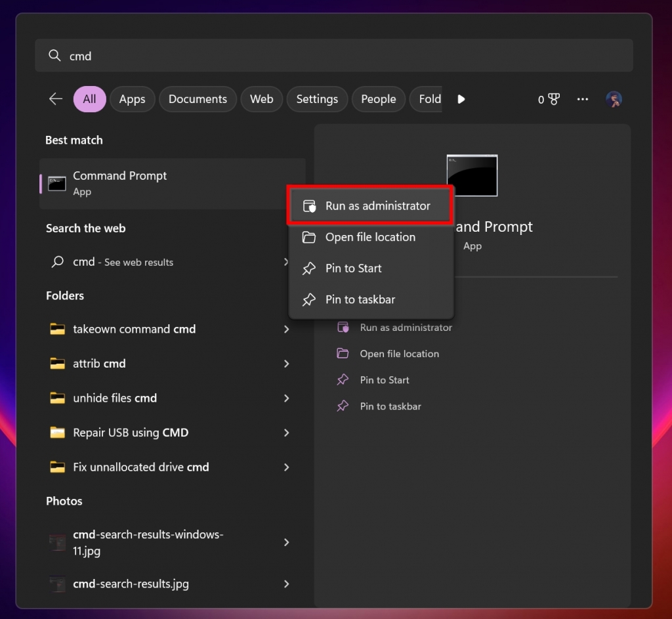Open the Command Prompt preview thumbnail

point(472,175)
